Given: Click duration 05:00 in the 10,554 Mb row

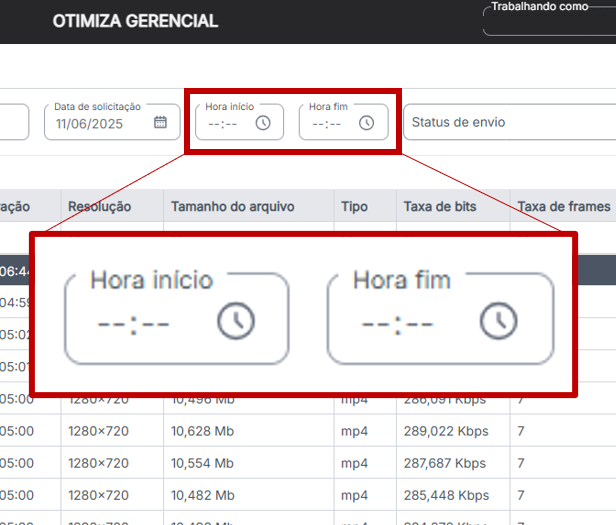Looking at the screenshot, I should [x=17, y=463].
